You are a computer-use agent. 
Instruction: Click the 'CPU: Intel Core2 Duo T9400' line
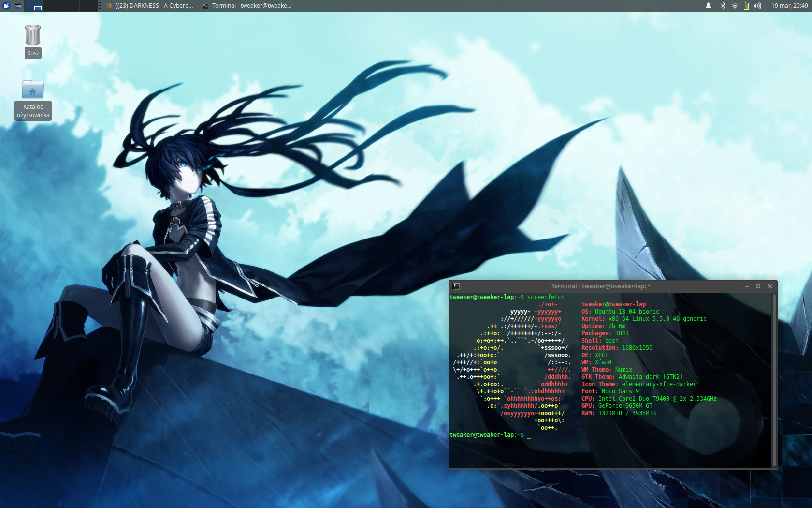(x=649, y=399)
